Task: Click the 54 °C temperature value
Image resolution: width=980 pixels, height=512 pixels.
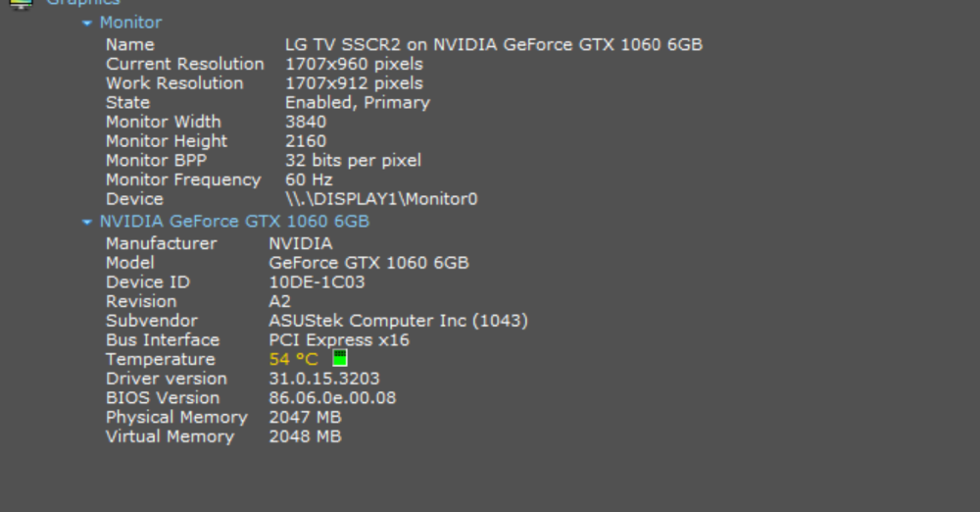Action: 294,359
